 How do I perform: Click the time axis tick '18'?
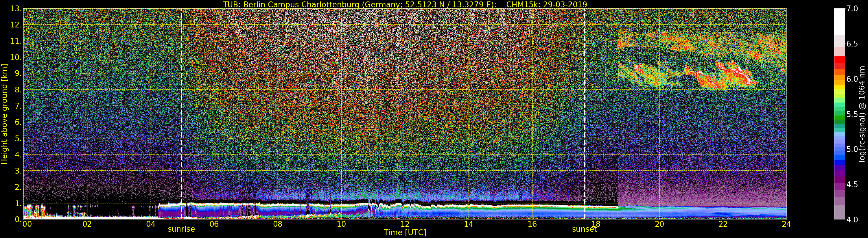pos(596,224)
